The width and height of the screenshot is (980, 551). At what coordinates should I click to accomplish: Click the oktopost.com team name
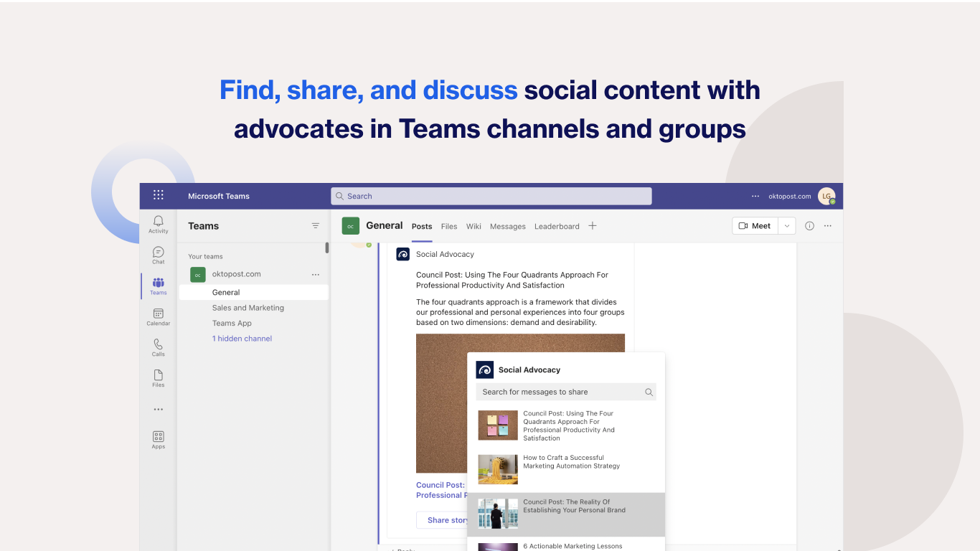tap(237, 274)
